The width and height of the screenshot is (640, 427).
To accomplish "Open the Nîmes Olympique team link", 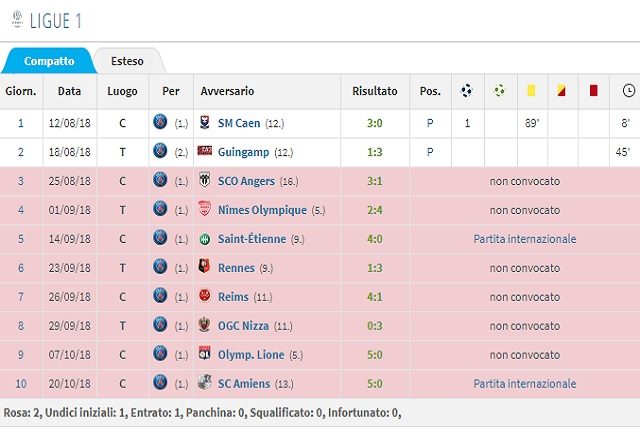I will (x=262, y=210).
